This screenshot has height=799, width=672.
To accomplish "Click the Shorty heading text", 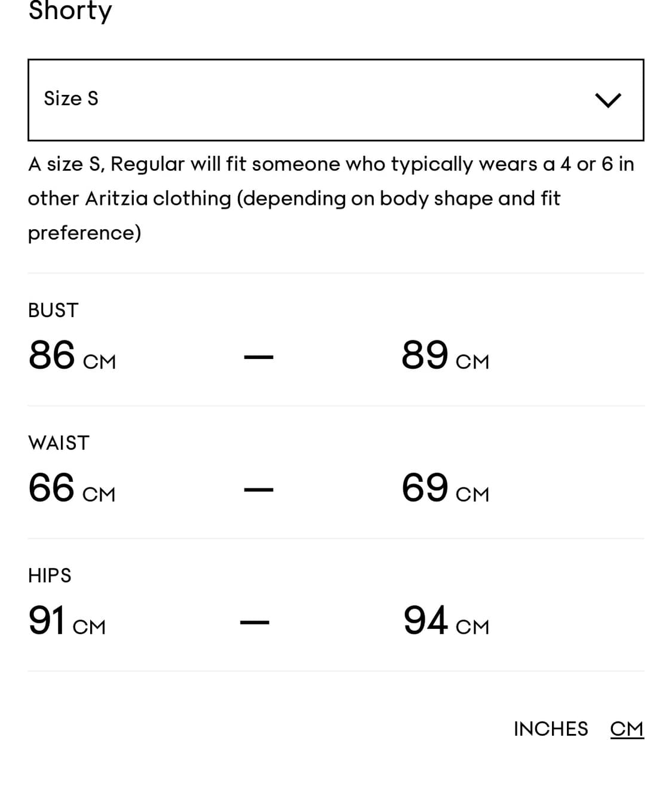I will 70,11.
